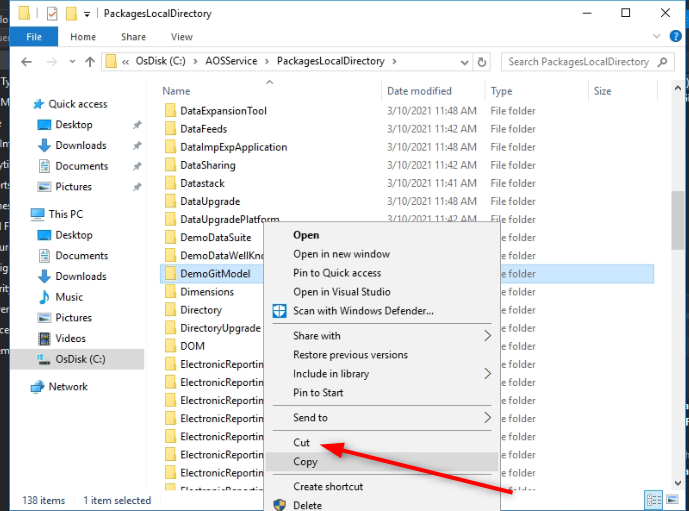Expand the Send to submenu arrow
Screen dimensions: 689x511
pos(488,418)
